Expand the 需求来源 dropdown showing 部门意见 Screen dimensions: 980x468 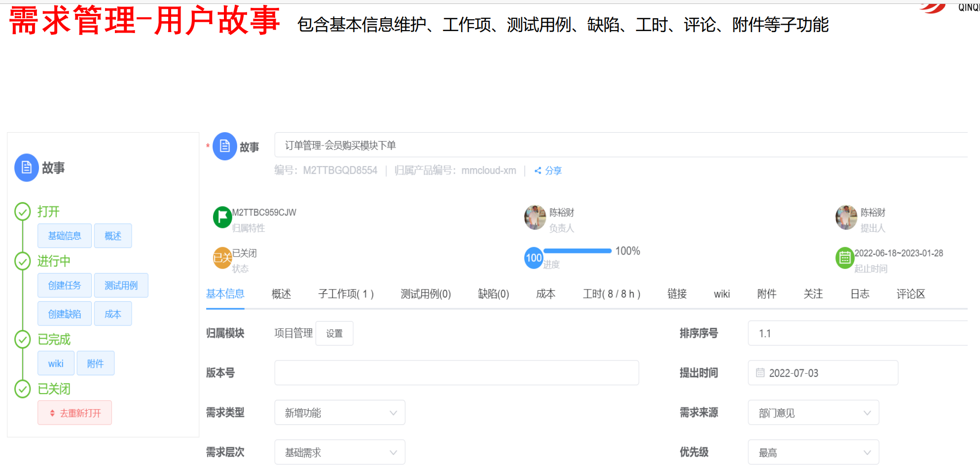813,413
